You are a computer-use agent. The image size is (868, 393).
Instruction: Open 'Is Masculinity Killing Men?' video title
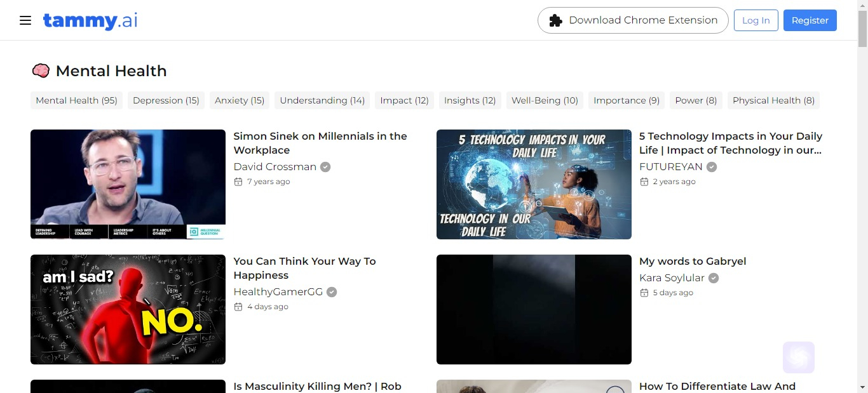317,386
